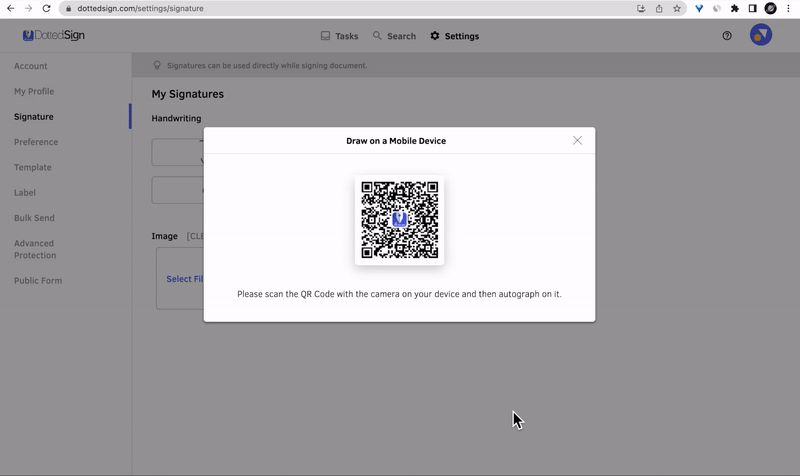The height and width of the screenshot is (476, 800).
Task: Open the Chrome three-dot menu
Action: coord(788,8)
